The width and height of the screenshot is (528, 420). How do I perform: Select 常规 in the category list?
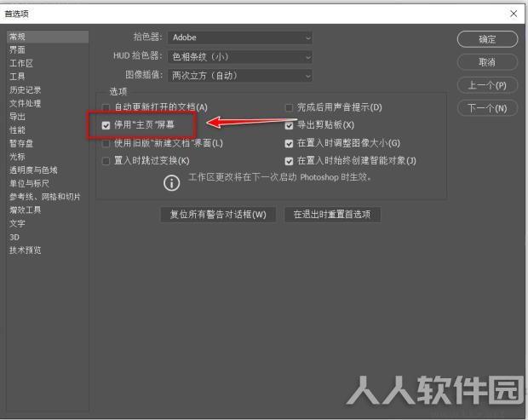pyautogui.click(x=48, y=37)
